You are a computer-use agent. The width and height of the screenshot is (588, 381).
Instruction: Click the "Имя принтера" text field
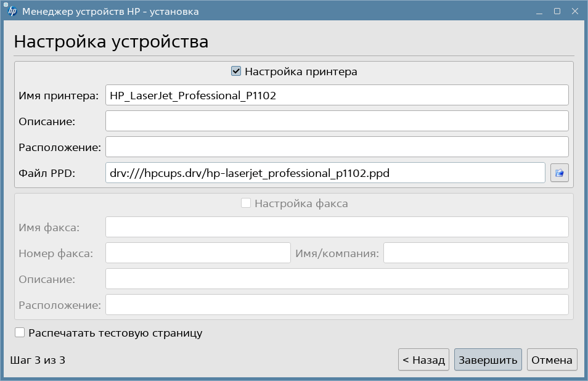pos(337,96)
